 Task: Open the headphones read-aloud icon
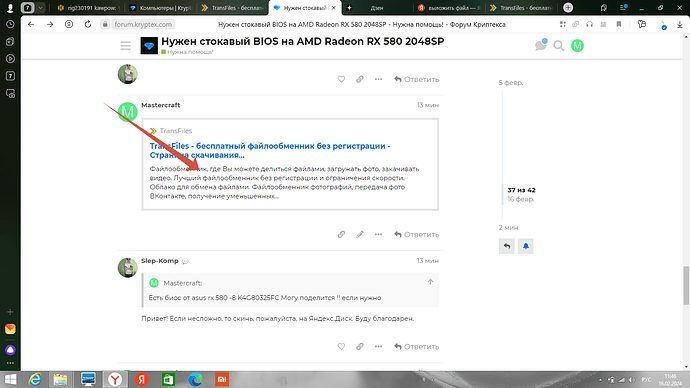coord(589,24)
